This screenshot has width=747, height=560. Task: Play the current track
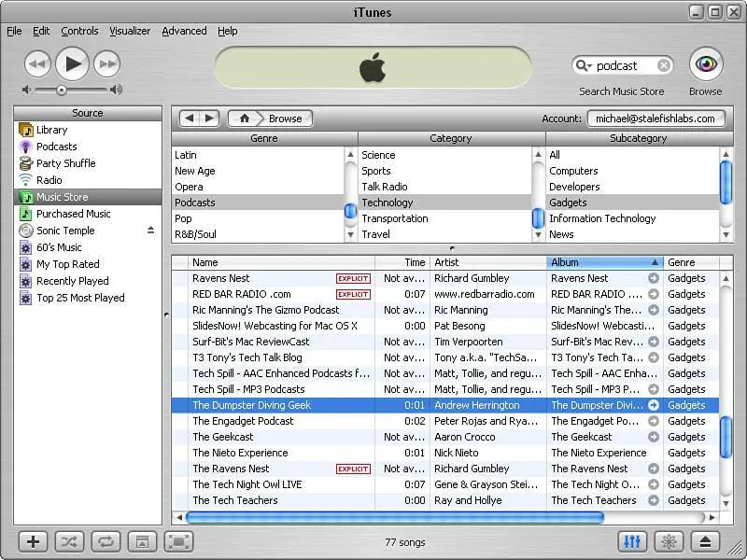click(x=73, y=63)
